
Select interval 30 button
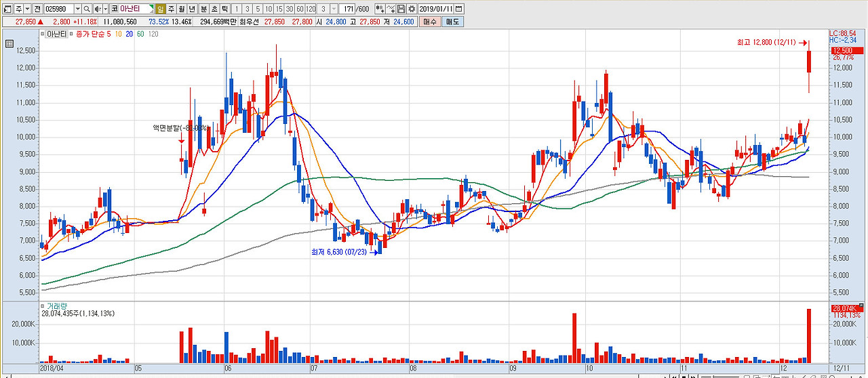point(290,9)
